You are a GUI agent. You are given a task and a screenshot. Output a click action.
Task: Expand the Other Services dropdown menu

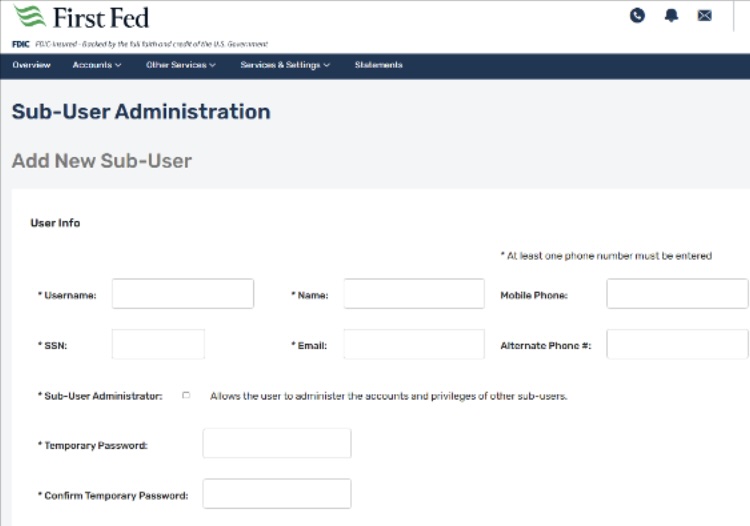coord(181,65)
